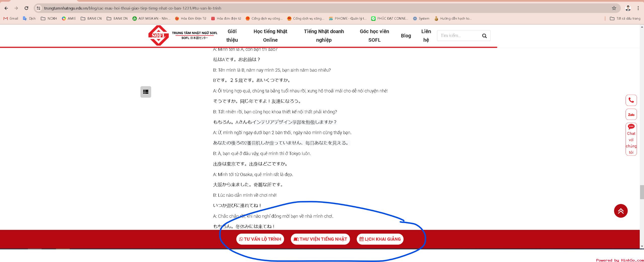This screenshot has width=644, height=262.
Task: Click text 'そうですか。同じ年ですよ！友達になろう。'
Action: (257, 101)
